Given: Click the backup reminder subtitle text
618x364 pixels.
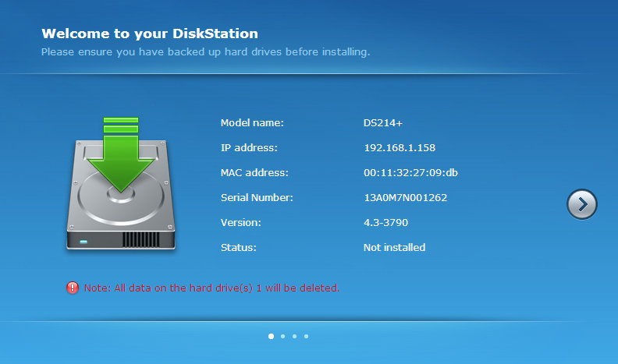Looking at the screenshot, I should tap(206, 52).
